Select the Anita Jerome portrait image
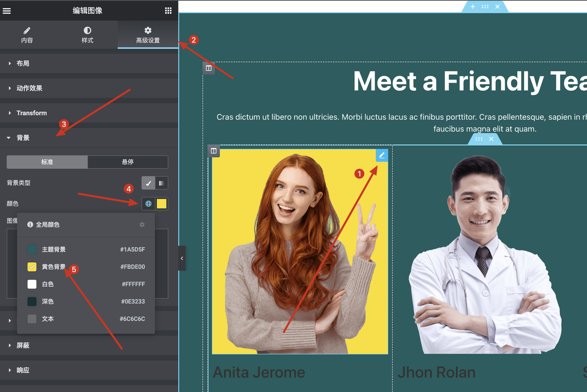 click(300, 251)
